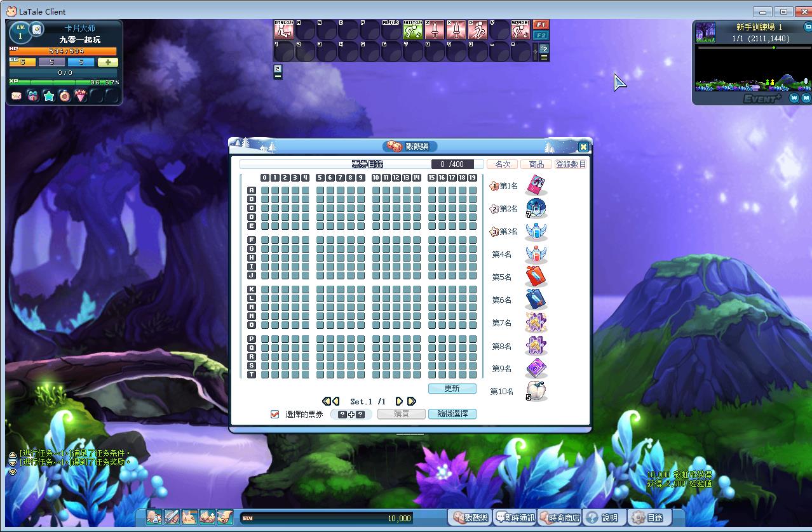Click the 10th place white apple prize

pos(537,391)
